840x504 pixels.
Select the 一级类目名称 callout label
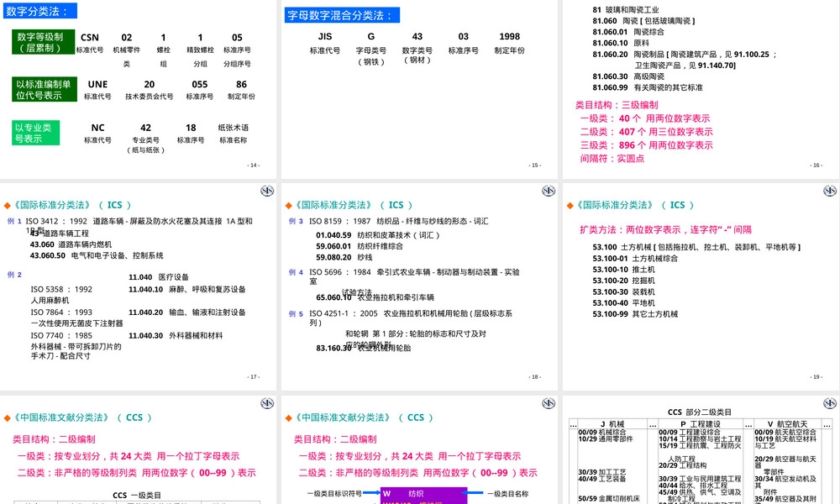tap(507, 494)
